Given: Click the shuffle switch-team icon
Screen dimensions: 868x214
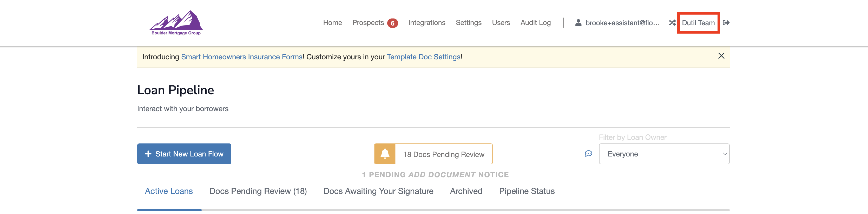Looking at the screenshot, I should click(x=672, y=23).
